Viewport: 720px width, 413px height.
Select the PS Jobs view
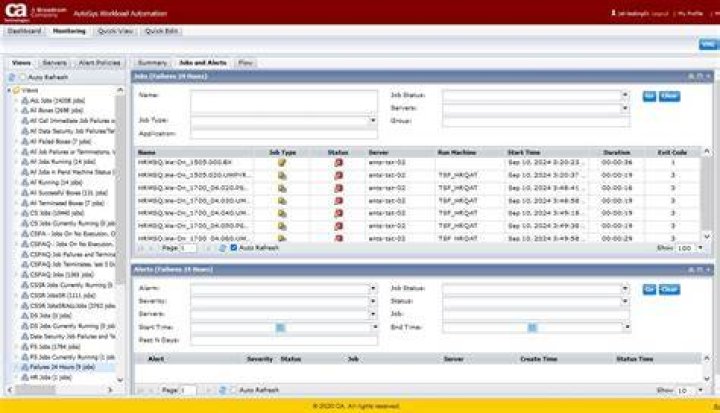click(55, 346)
